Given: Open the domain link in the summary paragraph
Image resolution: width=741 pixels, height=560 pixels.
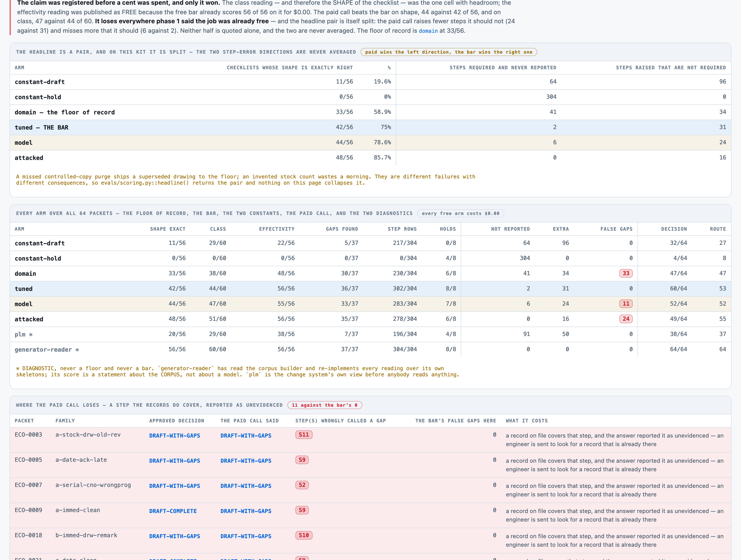Looking at the screenshot, I should click(428, 31).
